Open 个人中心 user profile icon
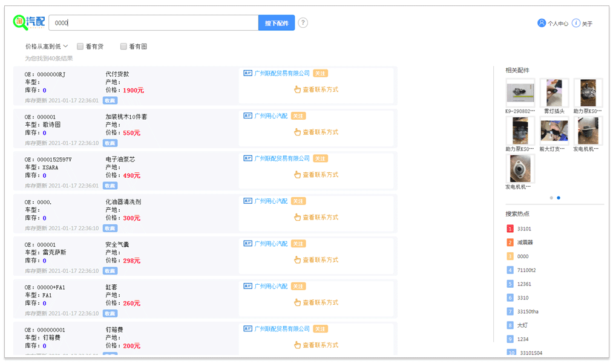 pyautogui.click(x=542, y=23)
